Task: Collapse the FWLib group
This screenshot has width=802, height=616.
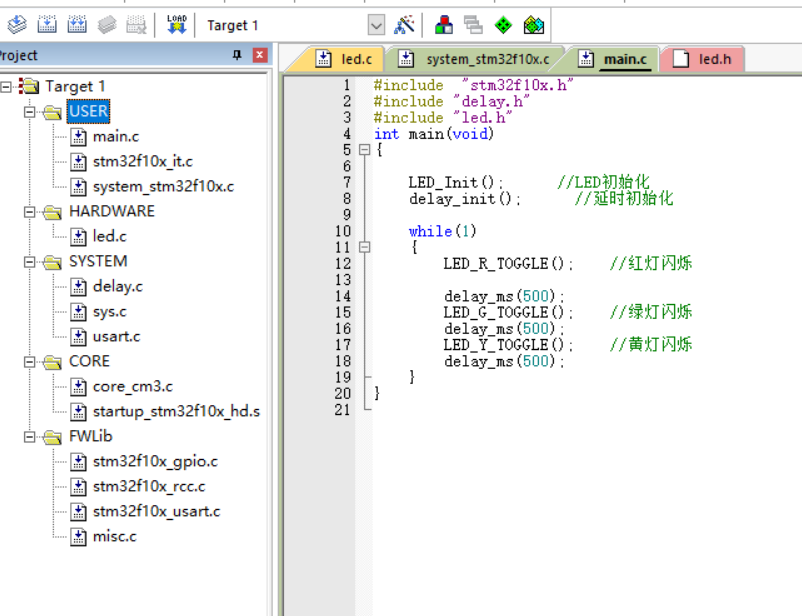Action: [30, 436]
